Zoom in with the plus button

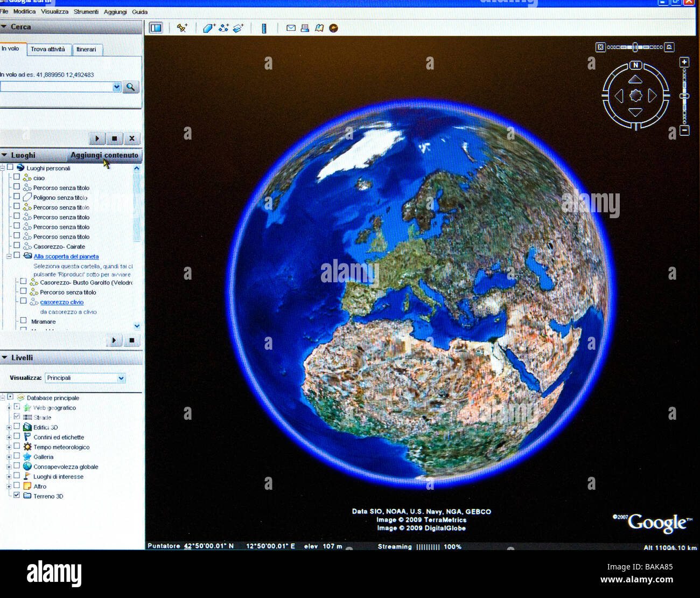click(684, 62)
